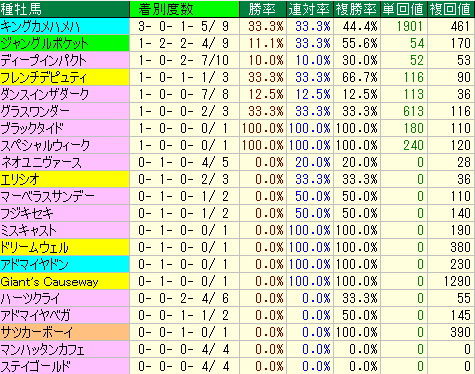475x374 pixels.
Task: Click the 66.7% place rate for フレンチデピュティ
Action: pyautogui.click(x=360, y=77)
